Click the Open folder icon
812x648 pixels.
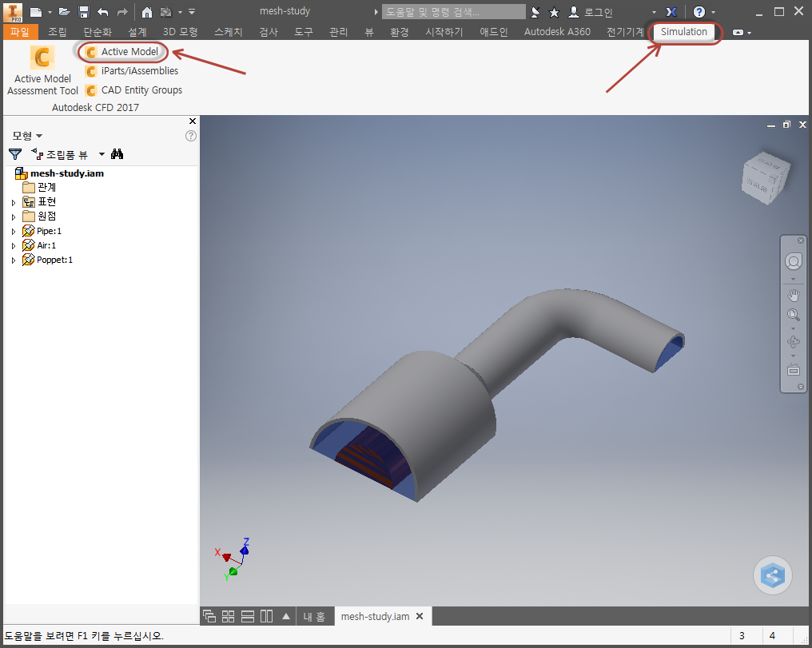[64, 12]
